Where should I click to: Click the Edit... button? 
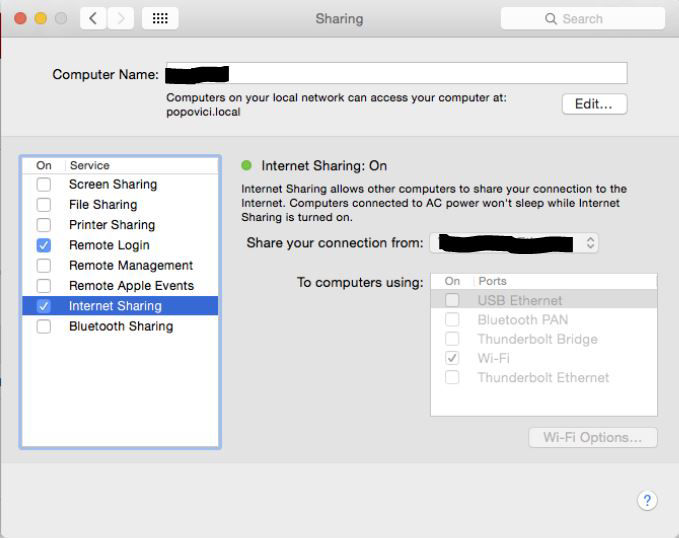pyautogui.click(x=594, y=104)
